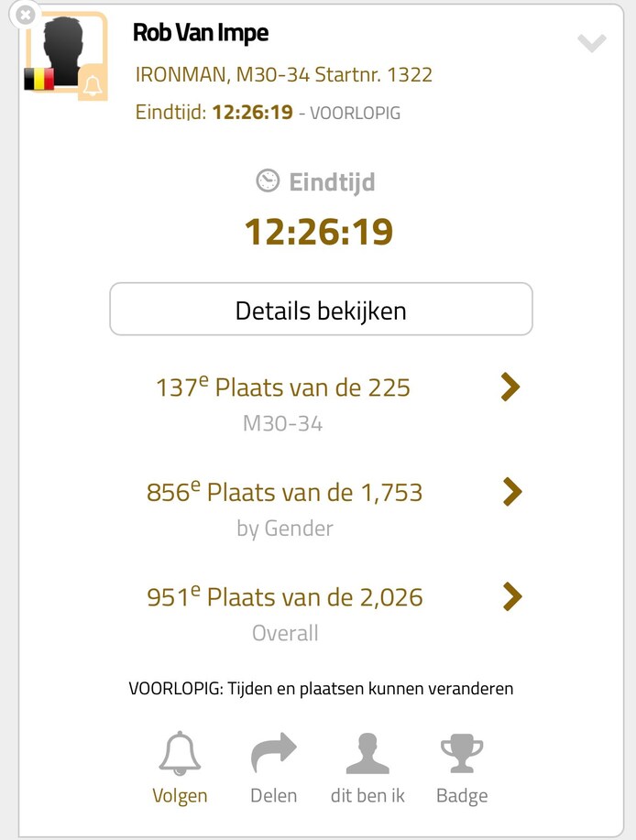
Task: Click the Volgen bell icon
Action: (180, 754)
